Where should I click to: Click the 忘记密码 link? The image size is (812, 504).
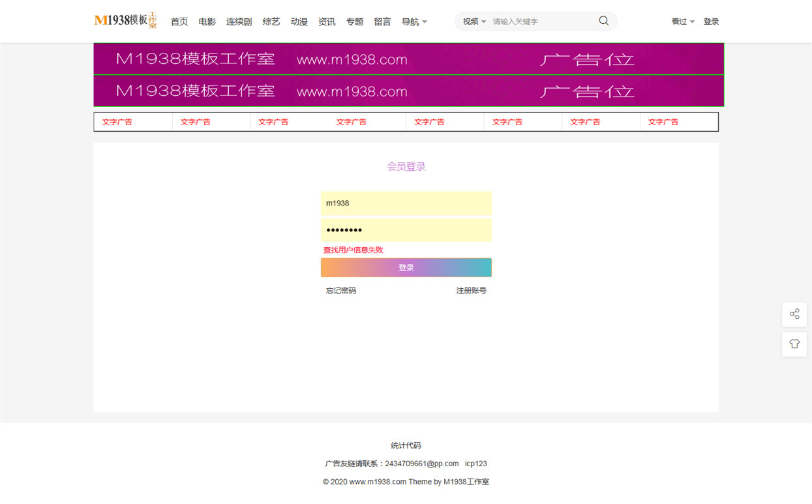pos(341,291)
